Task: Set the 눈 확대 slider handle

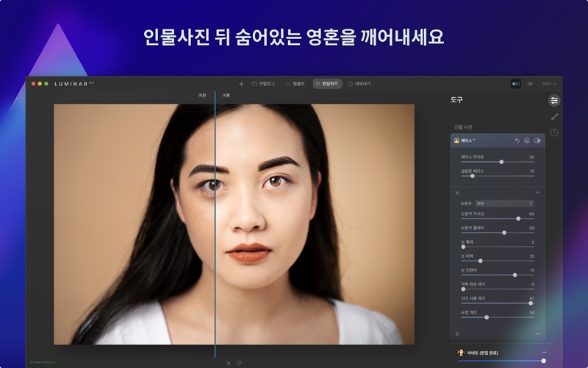Action: coord(463,247)
